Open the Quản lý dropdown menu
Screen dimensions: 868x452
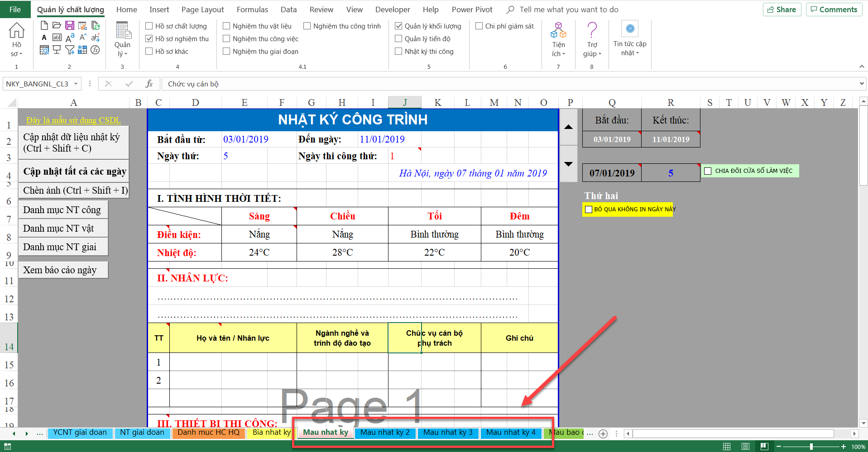click(x=122, y=40)
